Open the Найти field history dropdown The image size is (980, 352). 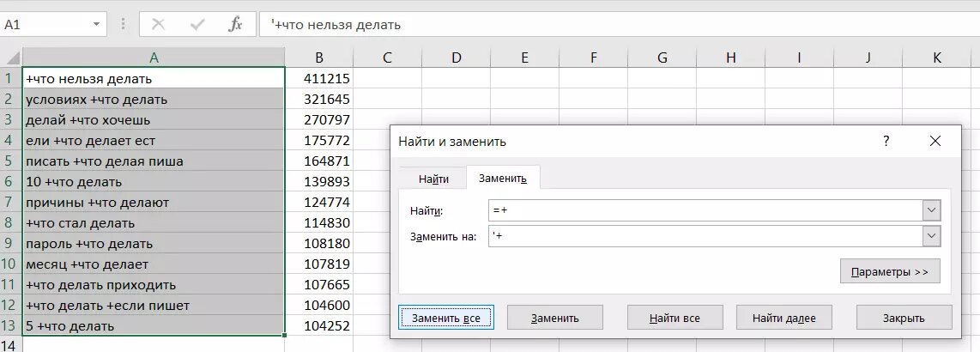pos(931,210)
